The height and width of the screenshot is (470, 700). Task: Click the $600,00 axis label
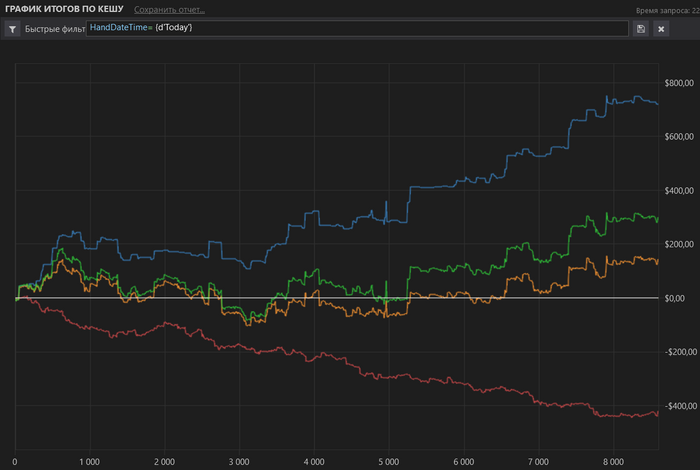679,137
